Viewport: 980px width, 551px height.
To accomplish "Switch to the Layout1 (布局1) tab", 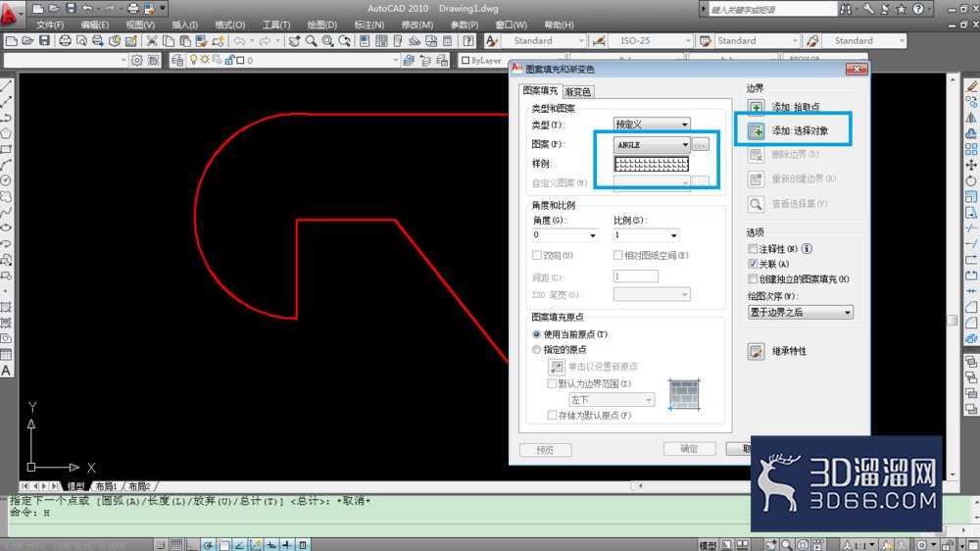I will pyautogui.click(x=106, y=486).
